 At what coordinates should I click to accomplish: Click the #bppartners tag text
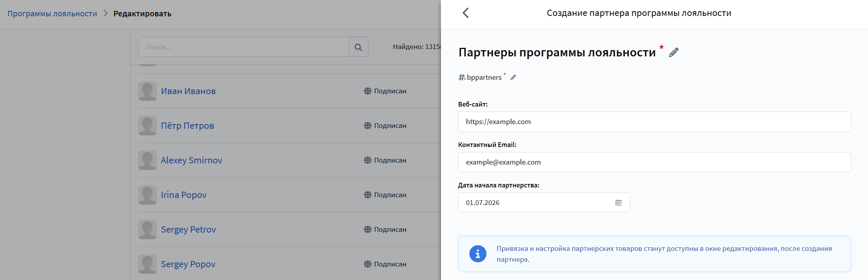pyautogui.click(x=480, y=77)
